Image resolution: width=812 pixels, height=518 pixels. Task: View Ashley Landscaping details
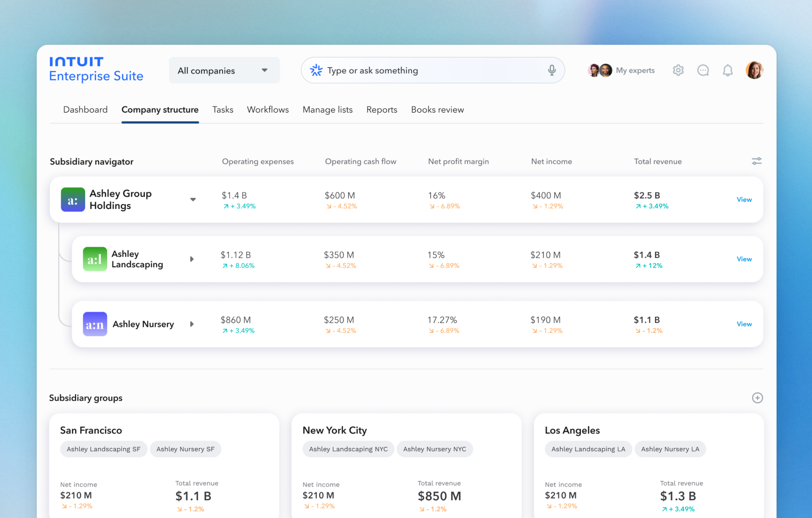point(744,259)
